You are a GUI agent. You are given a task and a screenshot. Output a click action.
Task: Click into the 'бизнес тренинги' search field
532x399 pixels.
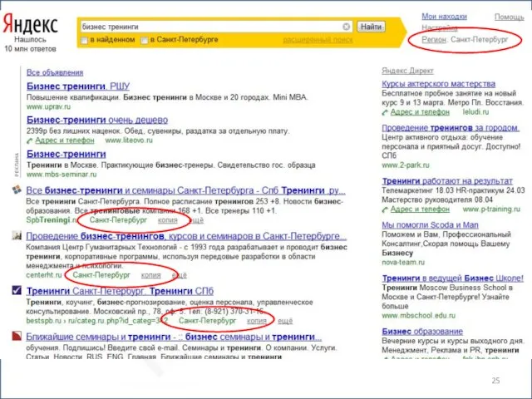(x=208, y=26)
